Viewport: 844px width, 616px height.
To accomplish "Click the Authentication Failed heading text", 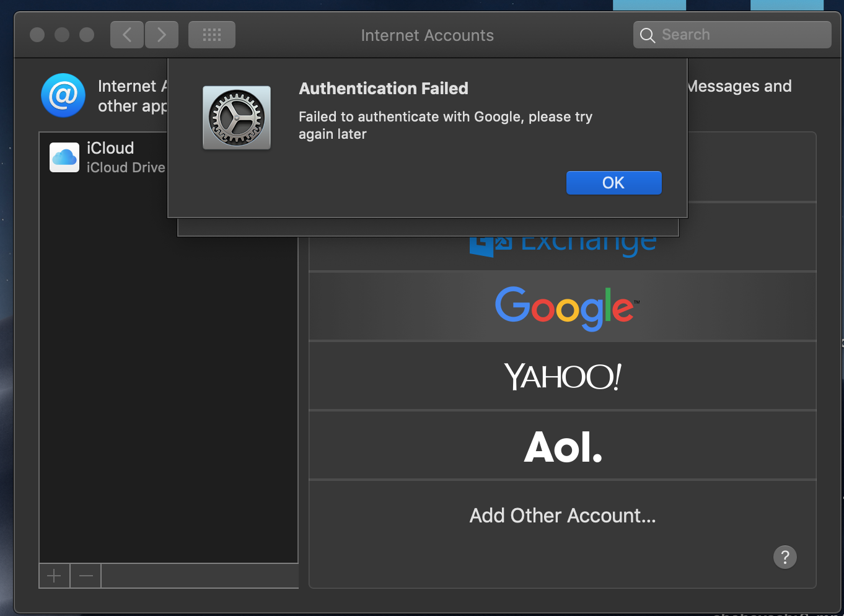I will pyautogui.click(x=384, y=89).
